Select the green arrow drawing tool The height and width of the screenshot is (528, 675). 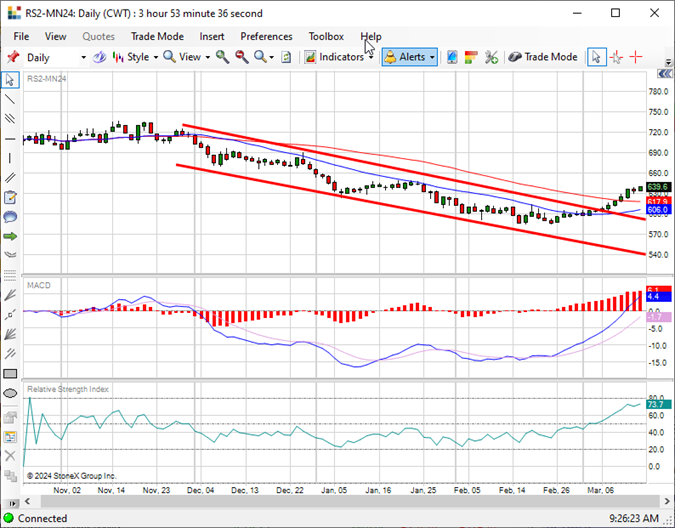coord(10,236)
